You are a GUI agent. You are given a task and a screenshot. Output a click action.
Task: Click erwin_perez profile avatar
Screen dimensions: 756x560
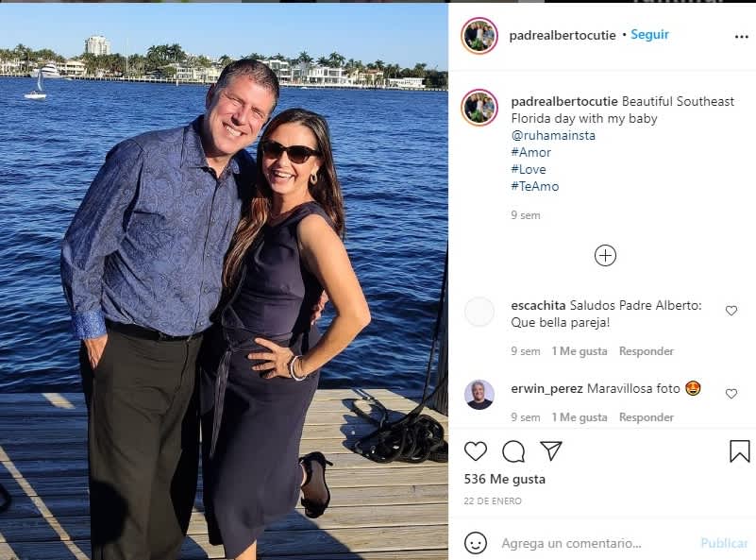[x=479, y=394]
